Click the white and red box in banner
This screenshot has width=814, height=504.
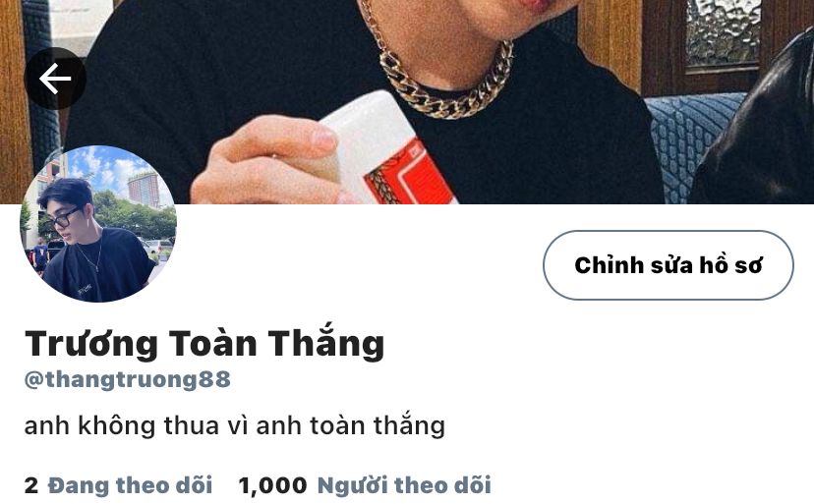click(x=386, y=150)
